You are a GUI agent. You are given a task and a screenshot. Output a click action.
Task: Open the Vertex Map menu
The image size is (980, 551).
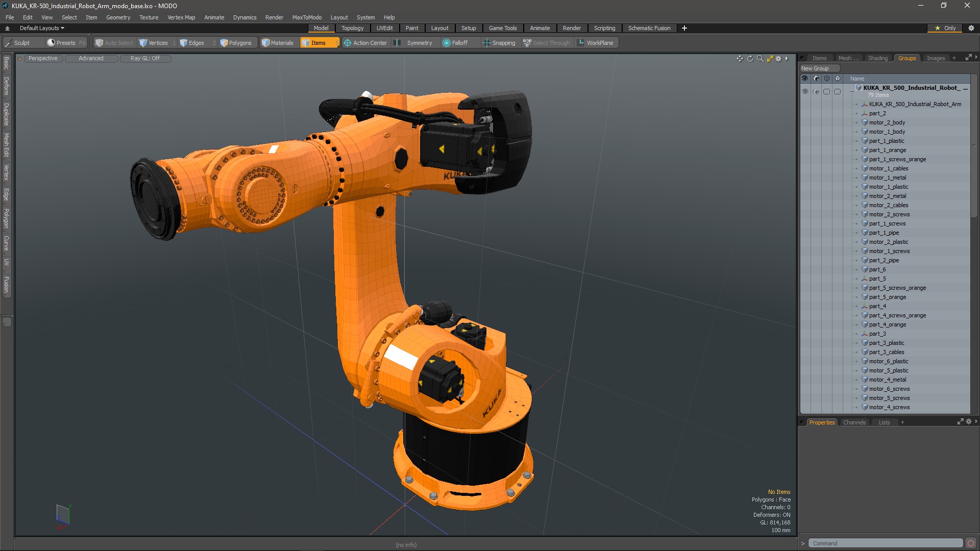181,17
